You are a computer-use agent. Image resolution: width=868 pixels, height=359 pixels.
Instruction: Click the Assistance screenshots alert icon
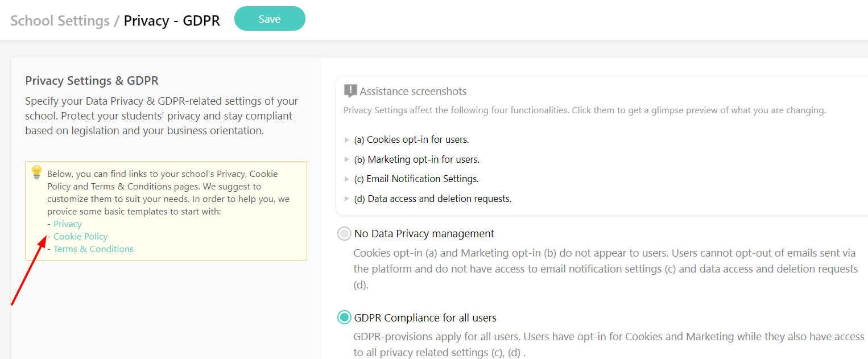(x=351, y=90)
